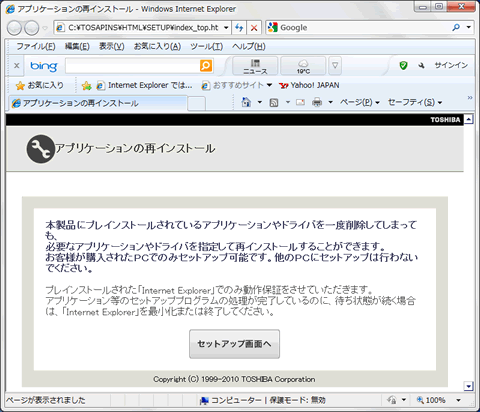Click the red stop loading icon
This screenshot has height=412, width=480.
[x=254, y=28]
